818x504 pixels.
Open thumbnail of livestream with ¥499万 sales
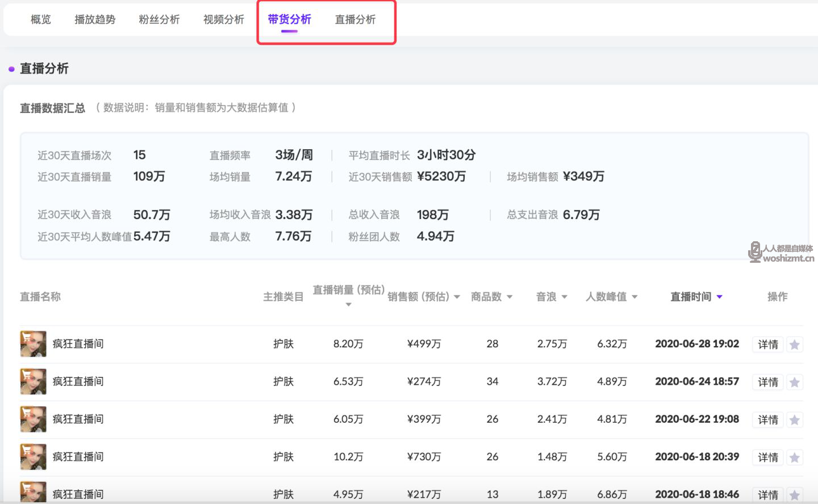click(x=33, y=344)
